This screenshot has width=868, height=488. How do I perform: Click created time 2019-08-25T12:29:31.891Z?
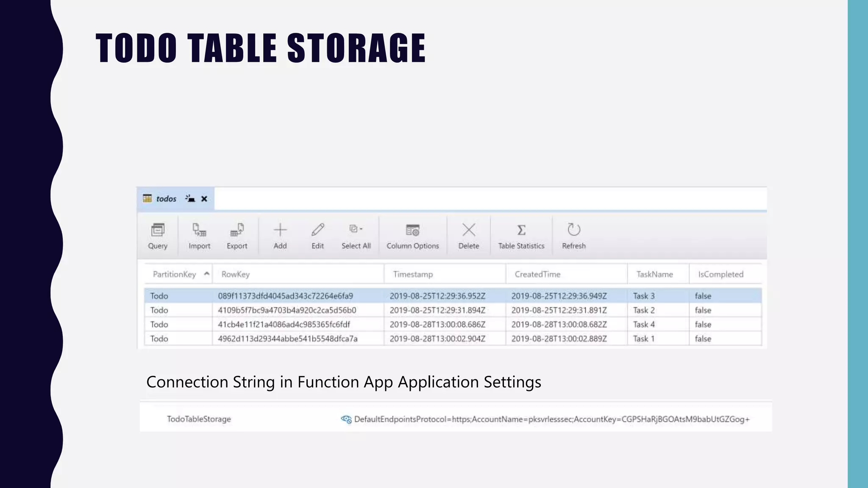559,310
